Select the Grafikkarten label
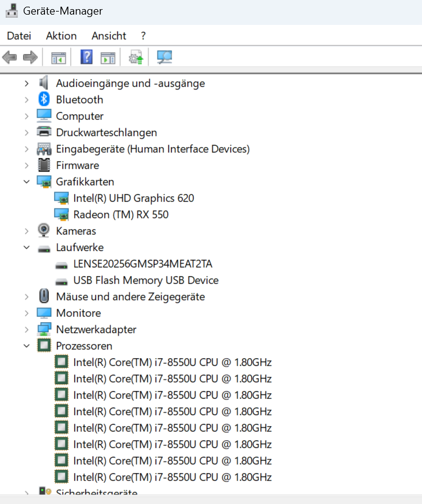This screenshot has width=422, height=504. pyautogui.click(x=85, y=182)
